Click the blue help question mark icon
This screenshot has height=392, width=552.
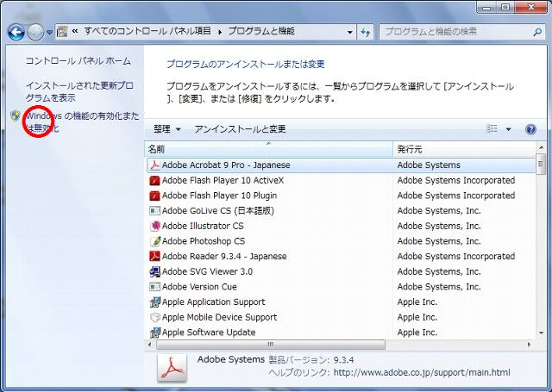click(x=531, y=129)
